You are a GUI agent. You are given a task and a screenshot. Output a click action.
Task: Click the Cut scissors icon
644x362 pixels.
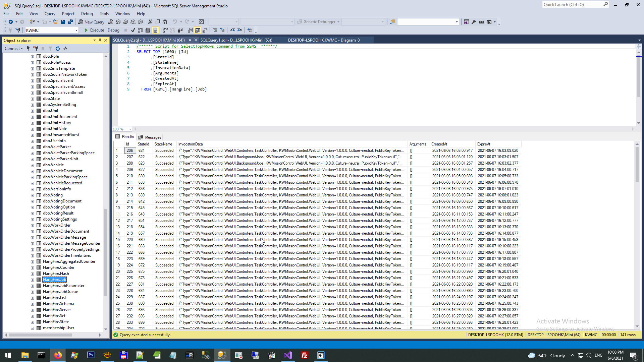click(150, 22)
